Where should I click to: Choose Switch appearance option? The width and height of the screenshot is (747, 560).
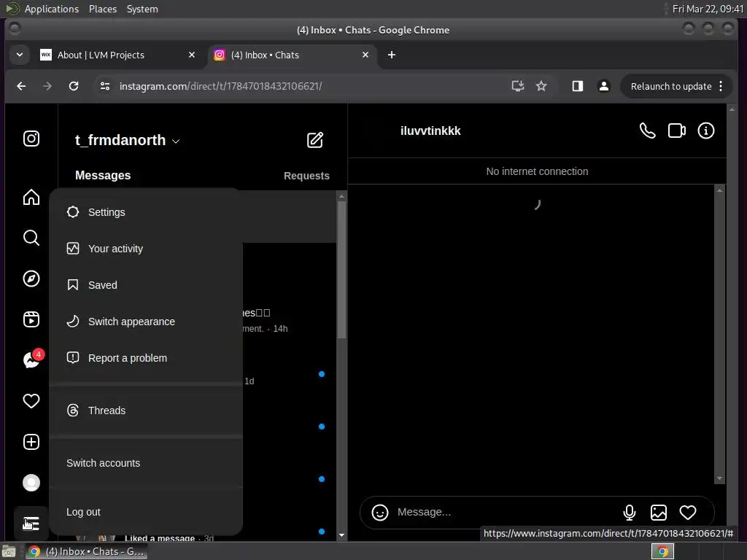pyautogui.click(x=146, y=322)
